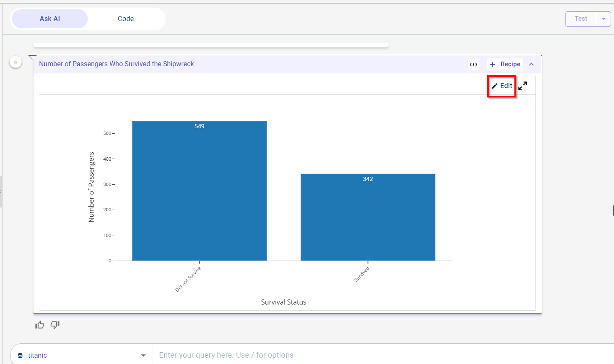Open the code view icon in card header
Viewport: 614px width, 364px height.
pos(473,65)
